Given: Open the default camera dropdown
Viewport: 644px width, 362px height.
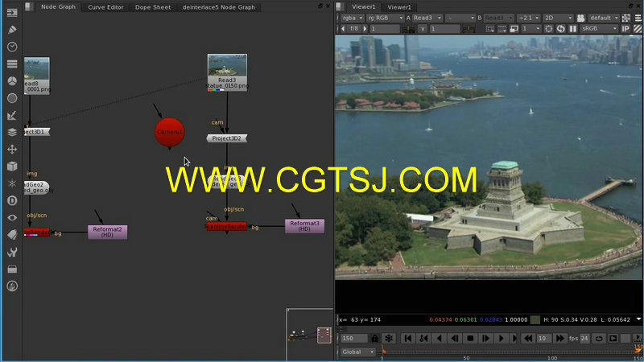Looking at the screenshot, I should [x=603, y=18].
